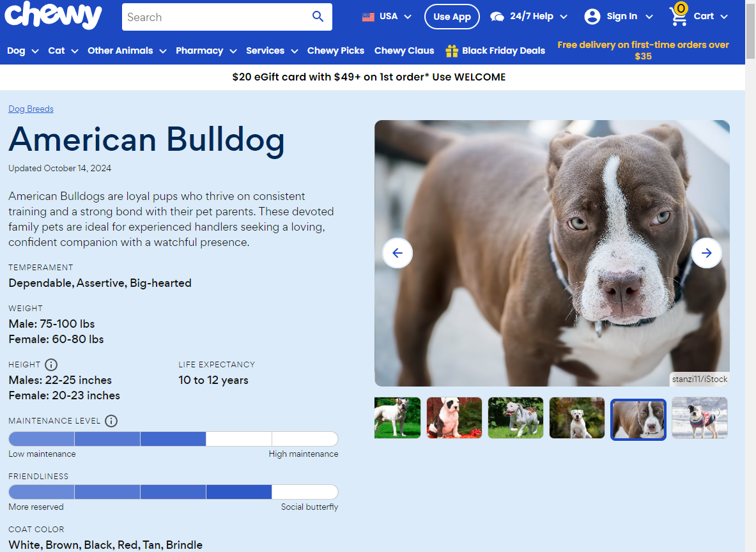
Task: Click the USA flag icon
Action: 368,17
